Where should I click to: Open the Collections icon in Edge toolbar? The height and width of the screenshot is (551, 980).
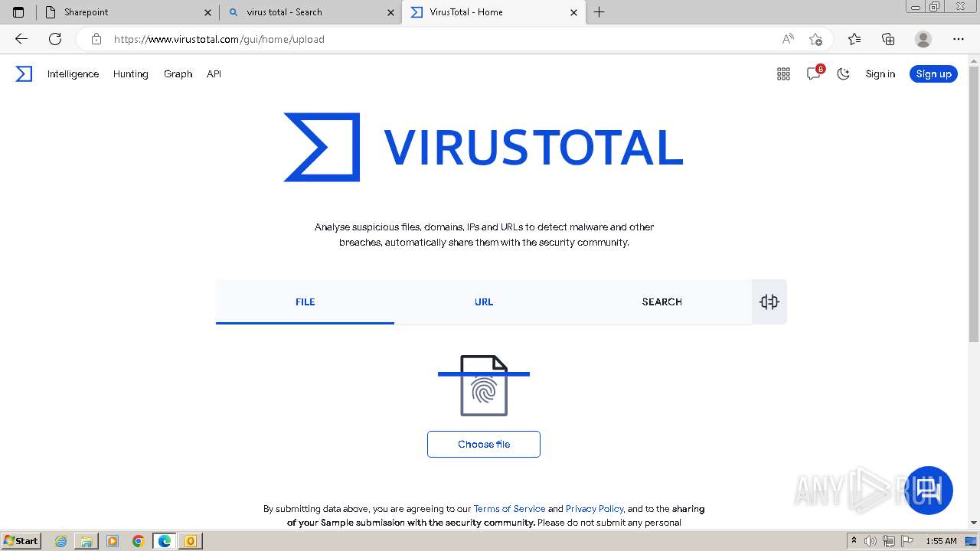pyautogui.click(x=888, y=39)
